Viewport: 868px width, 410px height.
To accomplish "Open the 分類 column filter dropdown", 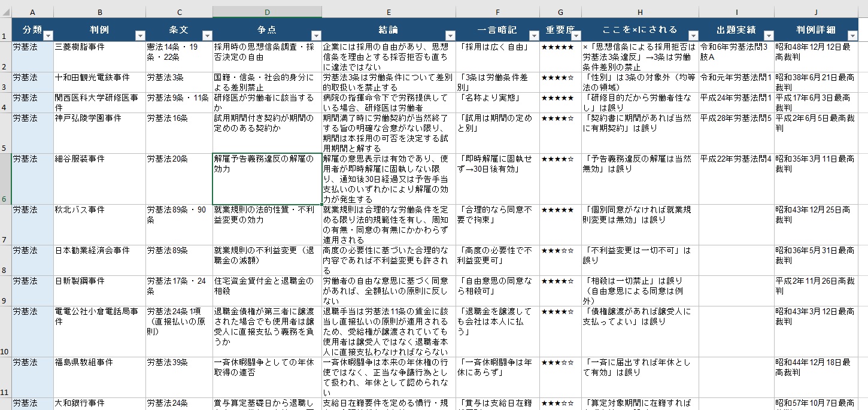I will click(x=48, y=35).
